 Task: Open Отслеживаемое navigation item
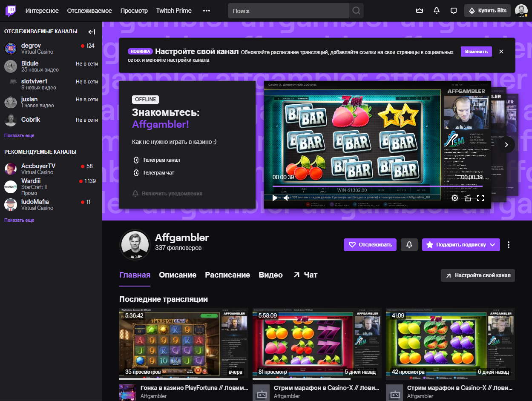tap(89, 11)
